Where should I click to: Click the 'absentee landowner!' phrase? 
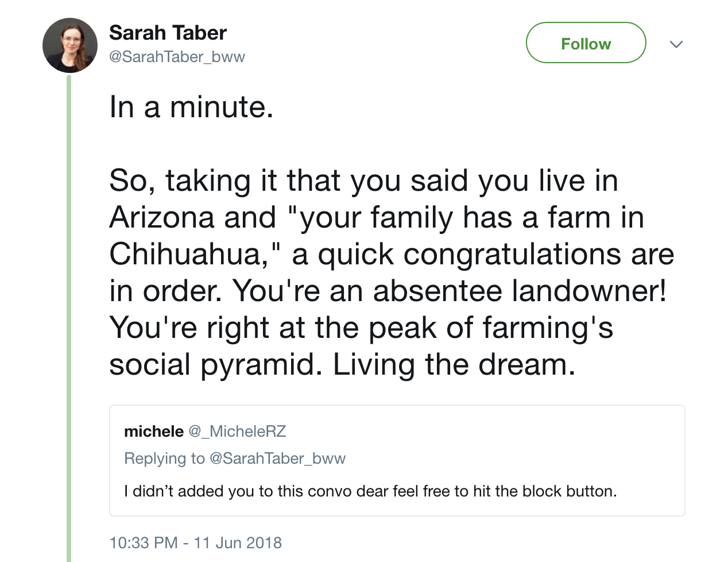tap(520, 291)
